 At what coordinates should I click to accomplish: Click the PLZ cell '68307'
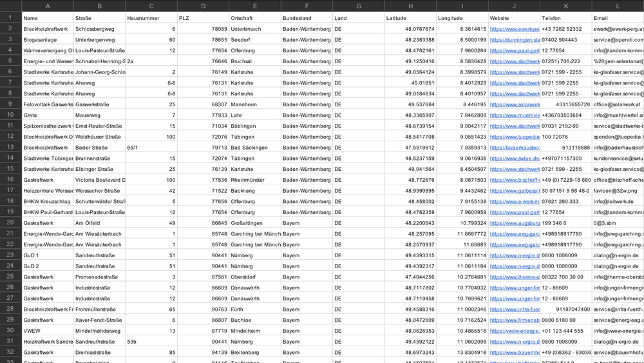click(x=204, y=104)
